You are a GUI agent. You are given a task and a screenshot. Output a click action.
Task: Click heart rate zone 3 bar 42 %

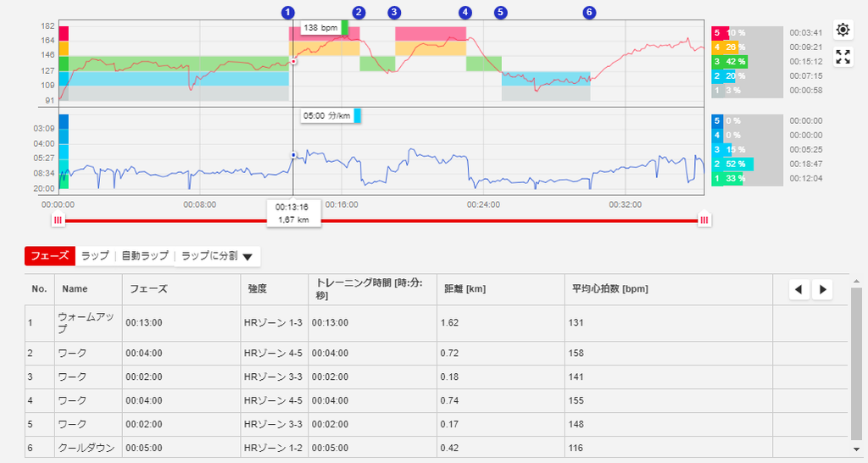pos(747,62)
